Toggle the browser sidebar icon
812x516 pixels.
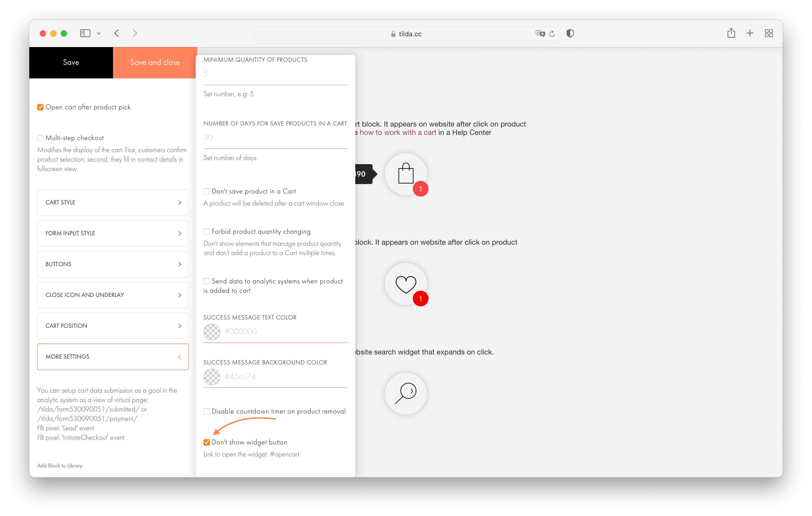click(x=85, y=33)
